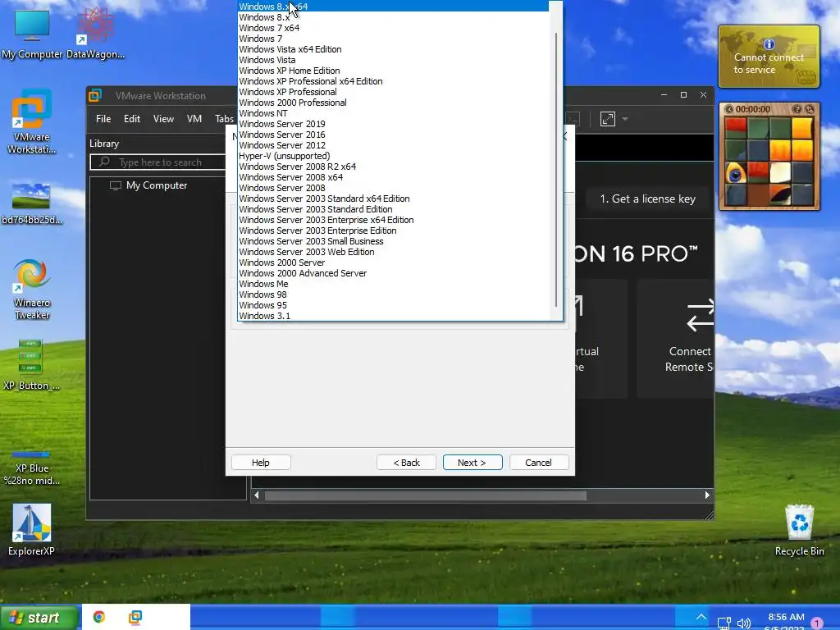Image resolution: width=840 pixels, height=630 pixels.
Task: Open the File menu
Action: pyautogui.click(x=103, y=119)
